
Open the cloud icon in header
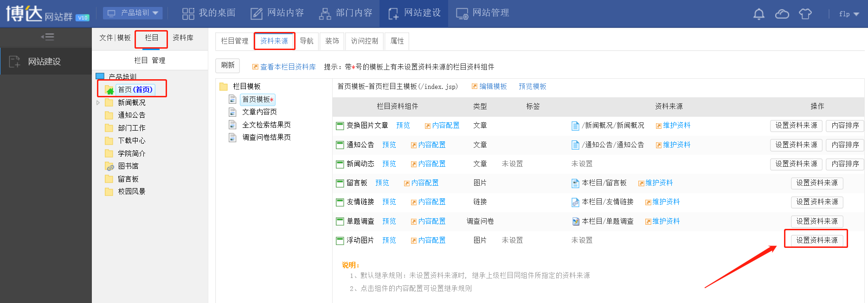(782, 14)
